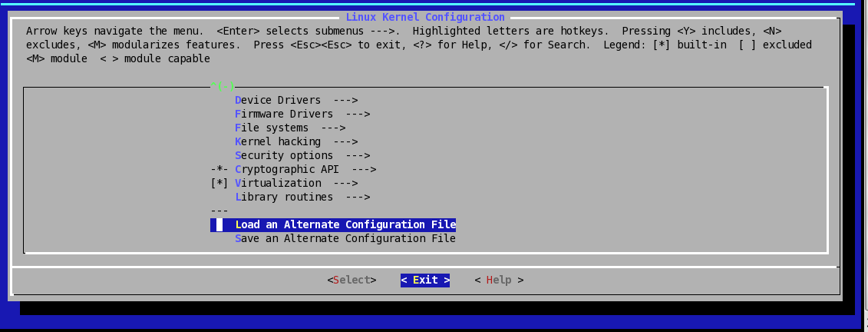Click the File systems menu entry
The image size is (868, 332).
(x=271, y=128)
